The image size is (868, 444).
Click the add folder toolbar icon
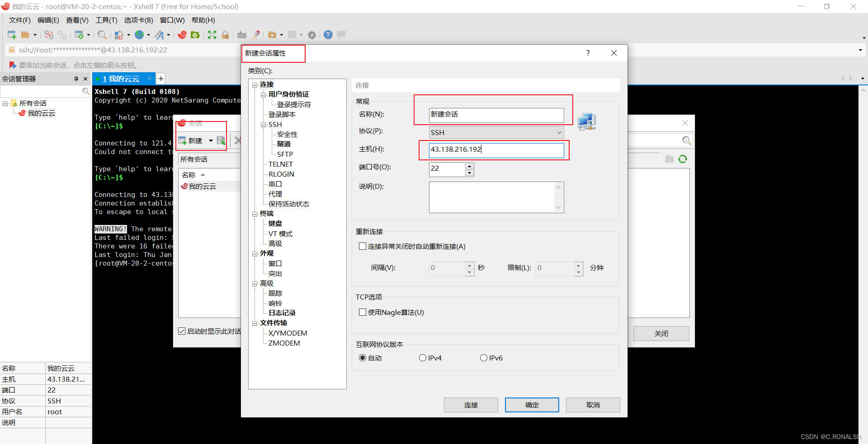[272, 35]
